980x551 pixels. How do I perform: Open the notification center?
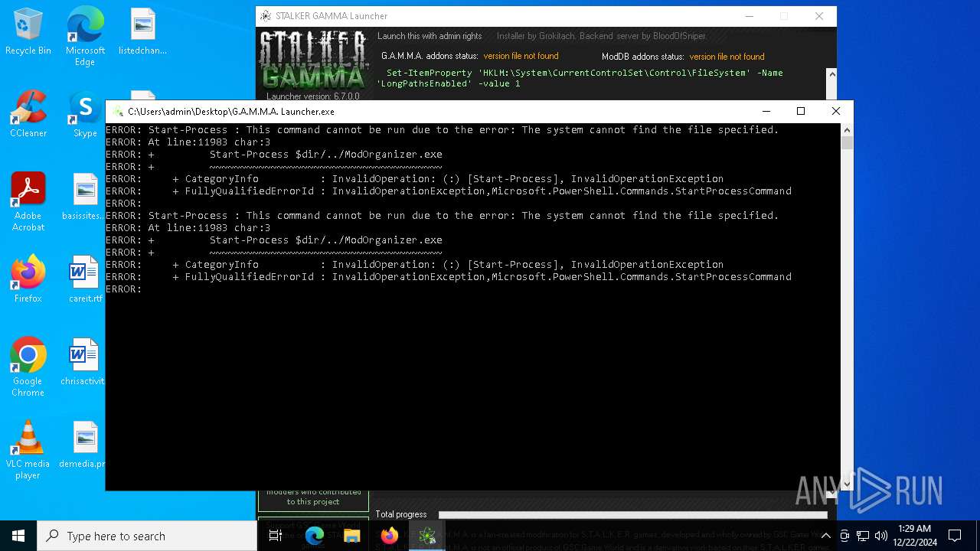coord(955,536)
